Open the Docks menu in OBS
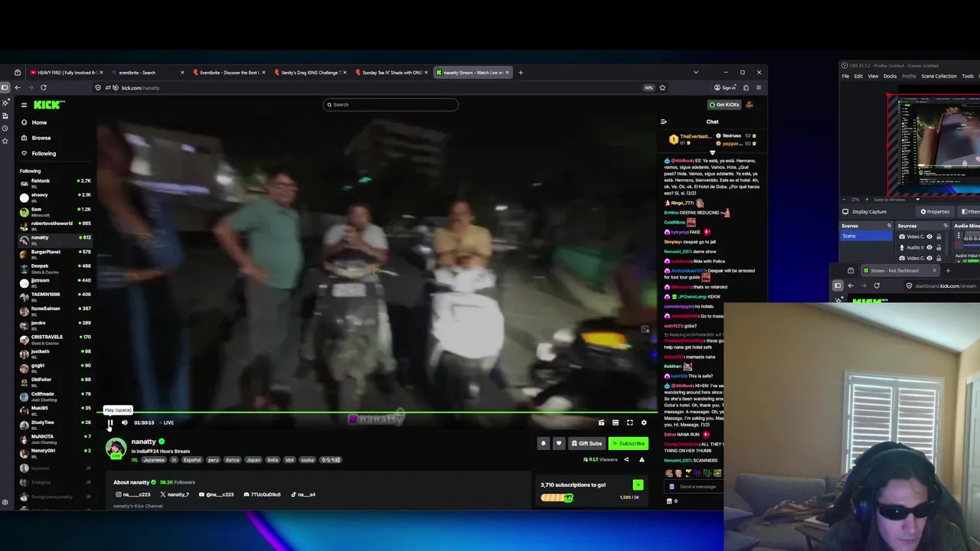 click(890, 77)
